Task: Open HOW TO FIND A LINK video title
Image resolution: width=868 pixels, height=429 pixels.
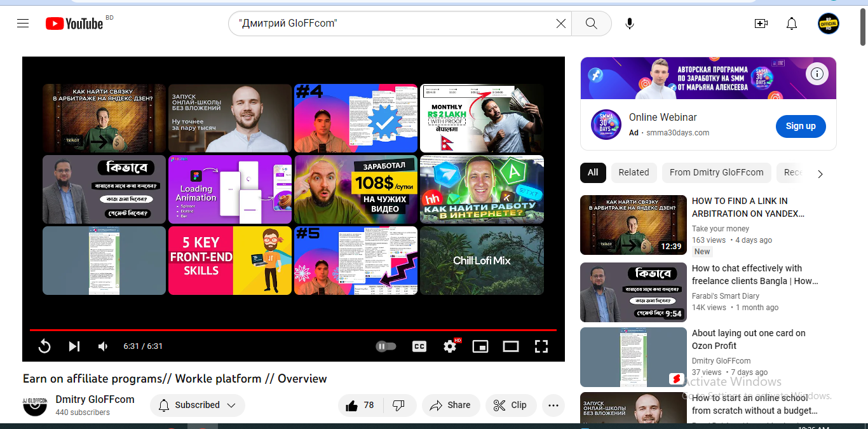Action: pos(748,207)
